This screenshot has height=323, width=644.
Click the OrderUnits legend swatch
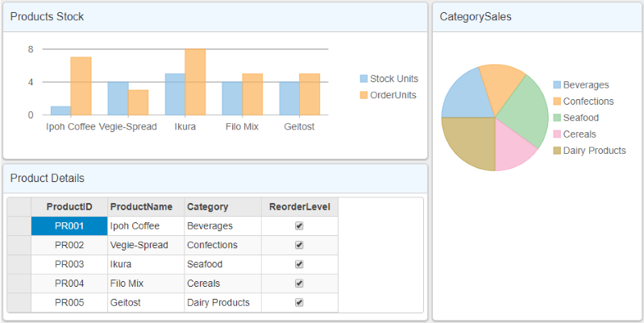pyautogui.click(x=364, y=95)
